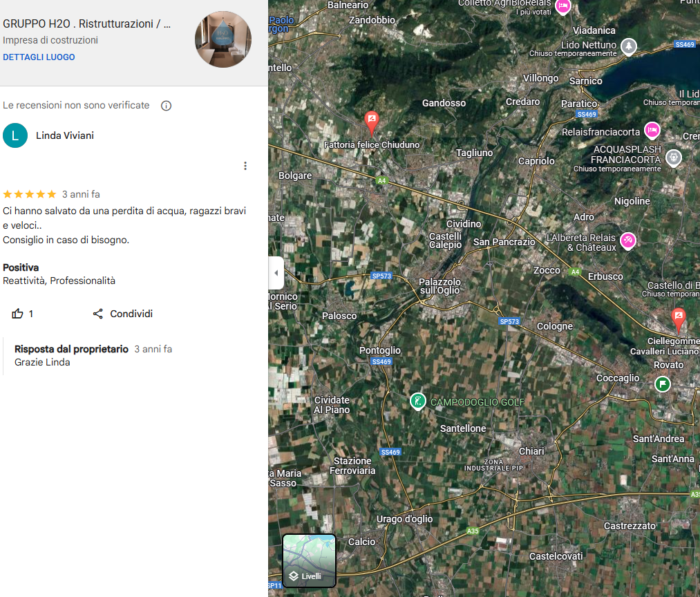
Task: Open the three-dot review options menu
Action: pyautogui.click(x=245, y=166)
